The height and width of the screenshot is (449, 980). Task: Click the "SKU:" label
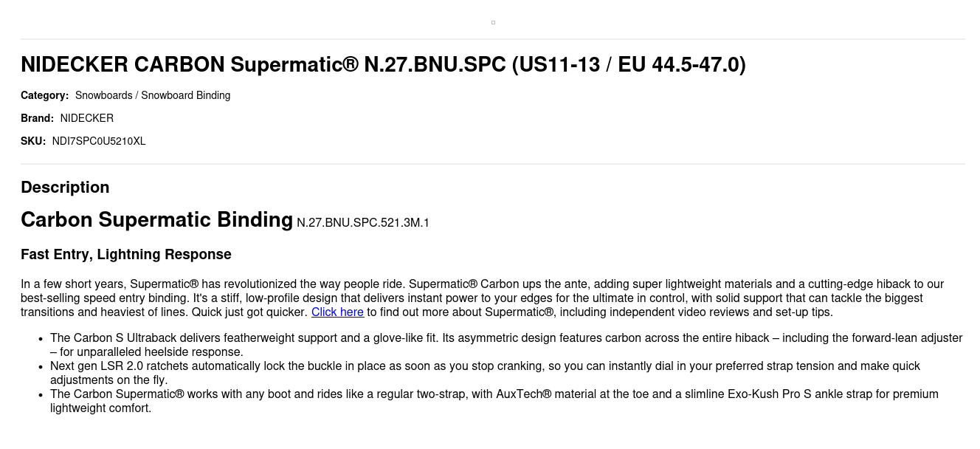tap(33, 141)
